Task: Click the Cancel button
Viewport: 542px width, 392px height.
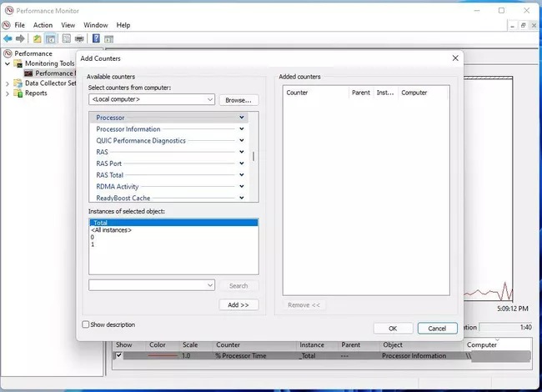Action: 437,329
